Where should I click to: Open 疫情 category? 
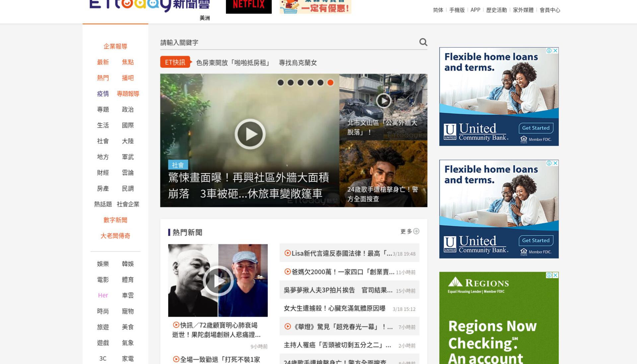[x=103, y=94]
